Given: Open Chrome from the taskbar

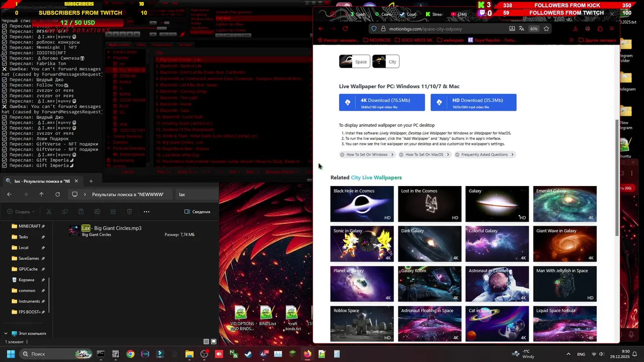Looking at the screenshot, I should (130, 354).
